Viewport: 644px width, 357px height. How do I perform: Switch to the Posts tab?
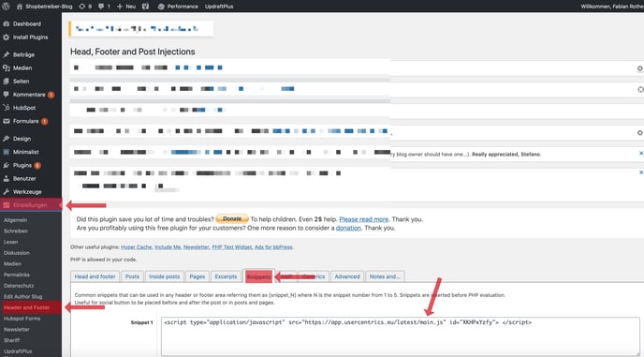pos(132,276)
